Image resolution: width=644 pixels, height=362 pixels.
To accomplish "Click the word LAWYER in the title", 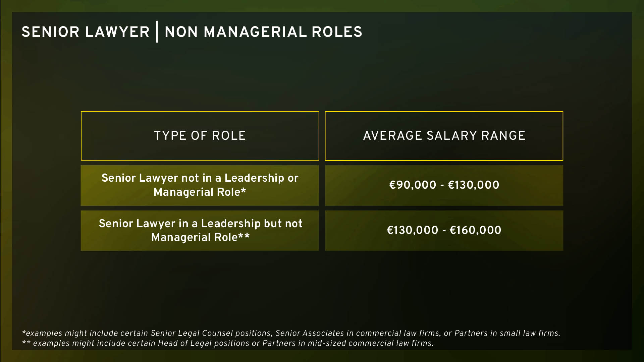I will click(117, 32).
